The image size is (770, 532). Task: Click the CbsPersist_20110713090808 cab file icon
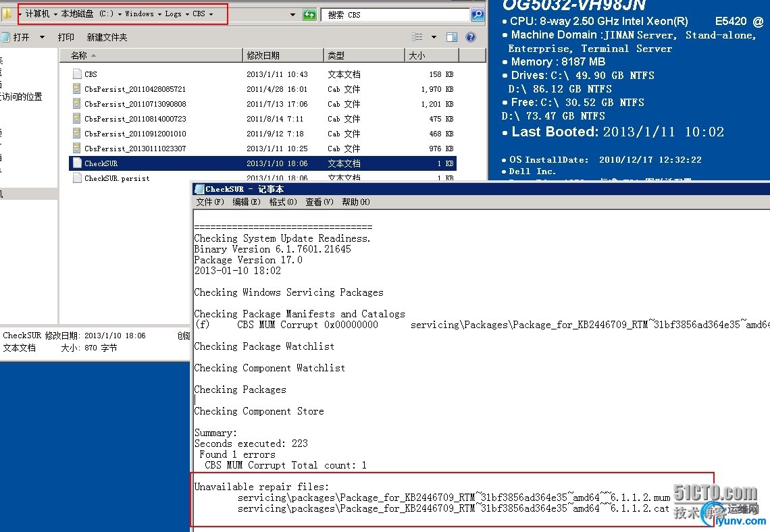tap(77, 103)
